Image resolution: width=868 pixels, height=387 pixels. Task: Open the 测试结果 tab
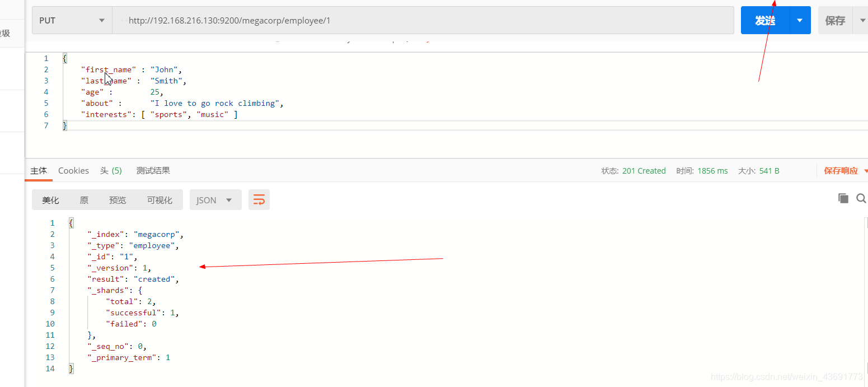coord(153,171)
